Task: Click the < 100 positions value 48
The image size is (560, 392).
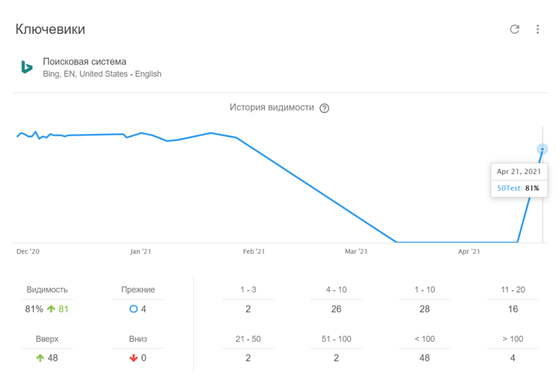Action: (424, 358)
